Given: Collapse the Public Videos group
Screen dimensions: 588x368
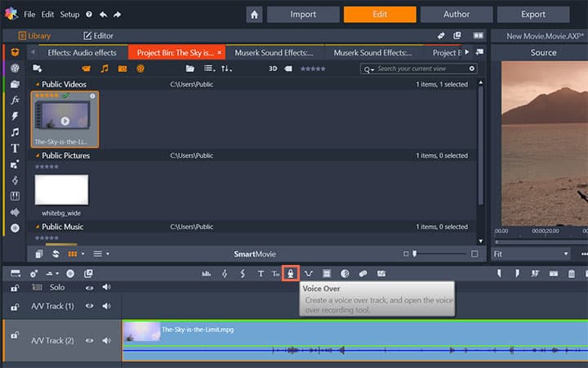Looking at the screenshot, I should 37,84.
